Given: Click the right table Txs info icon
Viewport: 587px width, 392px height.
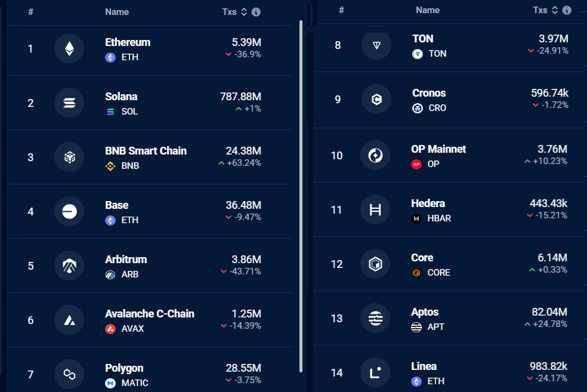Looking at the screenshot, I should click(567, 10).
